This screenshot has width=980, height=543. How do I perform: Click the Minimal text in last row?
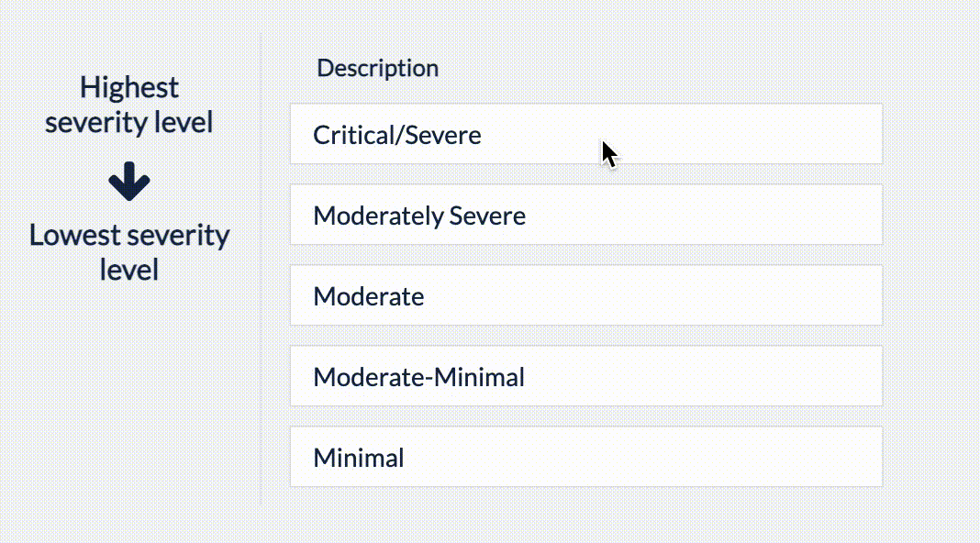(x=359, y=458)
